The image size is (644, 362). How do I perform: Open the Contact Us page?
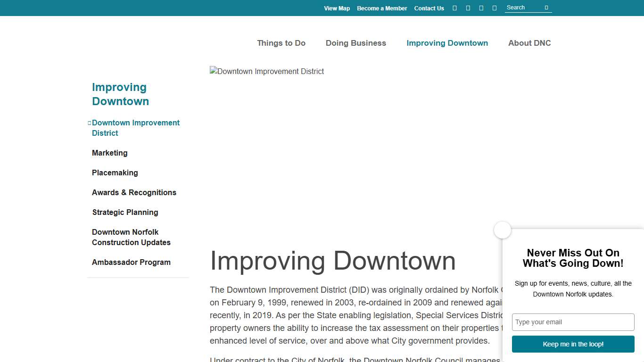point(429,8)
